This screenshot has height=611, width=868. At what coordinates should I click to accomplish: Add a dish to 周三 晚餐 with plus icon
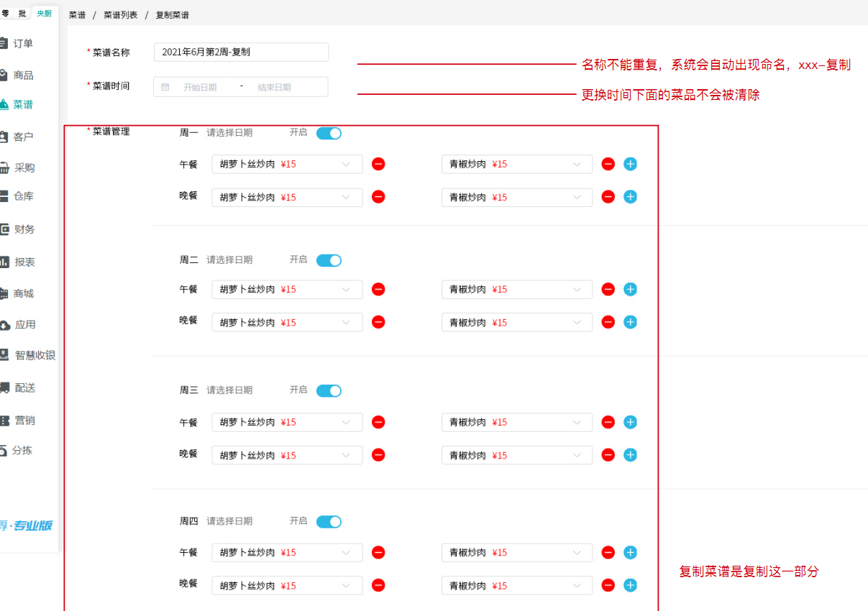pyautogui.click(x=630, y=455)
